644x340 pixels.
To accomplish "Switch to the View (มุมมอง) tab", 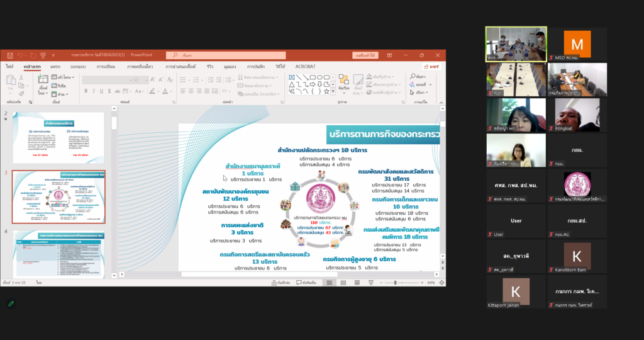I will pyautogui.click(x=230, y=66).
